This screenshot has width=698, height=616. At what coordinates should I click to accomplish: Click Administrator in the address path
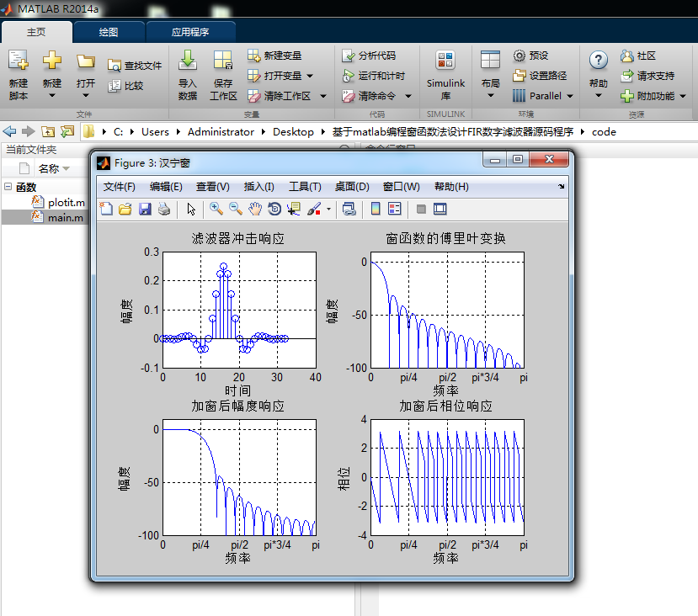pyautogui.click(x=221, y=131)
